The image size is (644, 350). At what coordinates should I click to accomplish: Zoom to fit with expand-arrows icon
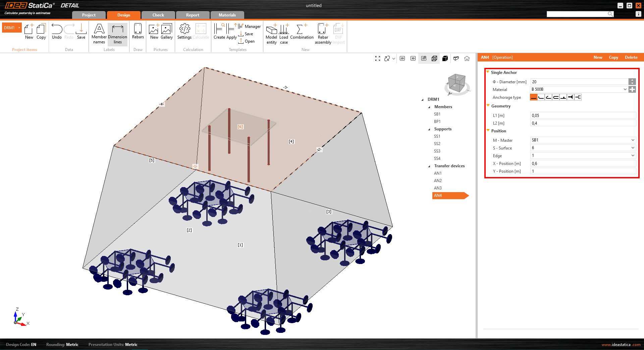[378, 58]
